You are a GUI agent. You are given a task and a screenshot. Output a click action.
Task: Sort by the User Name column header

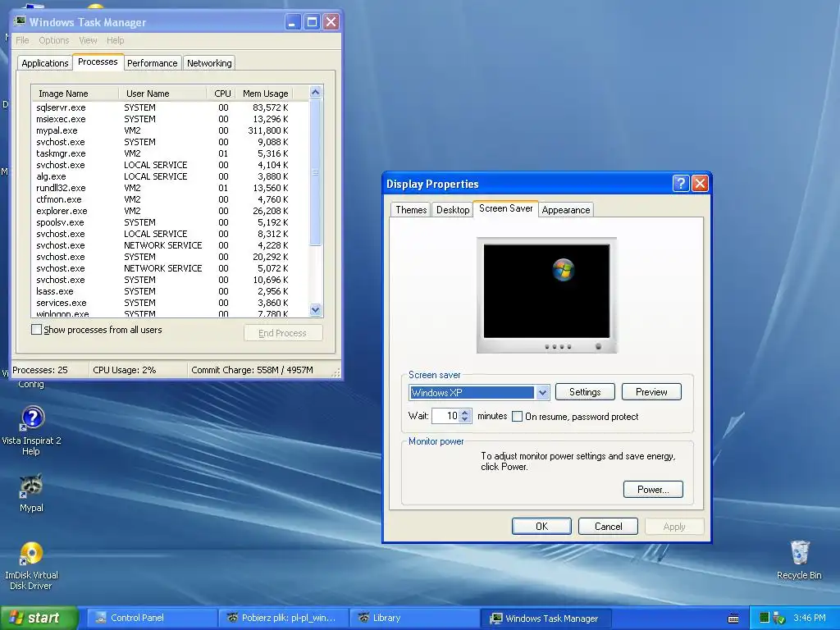point(163,94)
